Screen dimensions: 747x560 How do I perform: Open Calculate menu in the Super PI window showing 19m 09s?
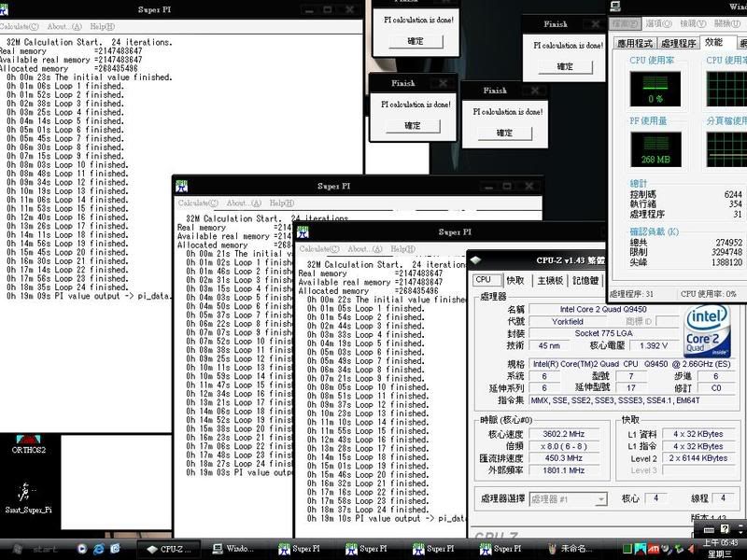(19, 27)
